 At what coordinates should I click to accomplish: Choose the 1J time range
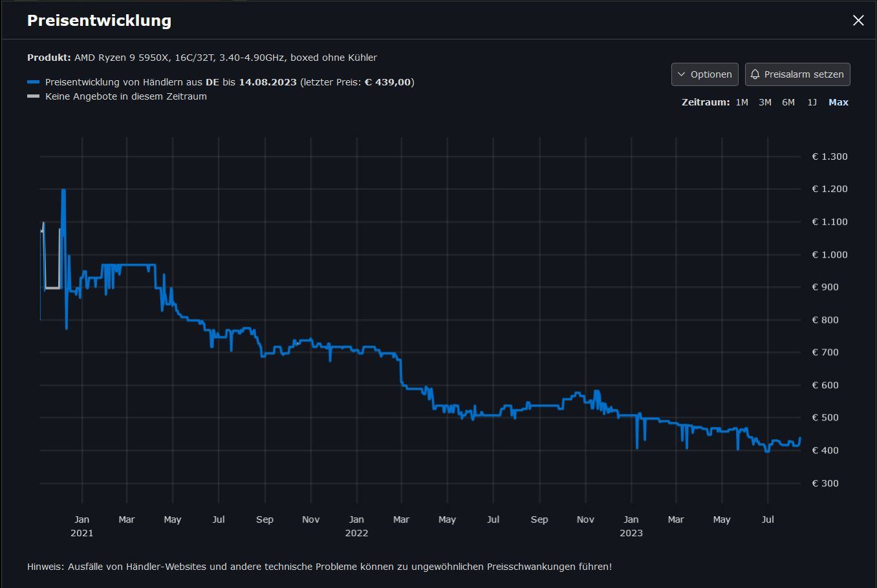812,102
